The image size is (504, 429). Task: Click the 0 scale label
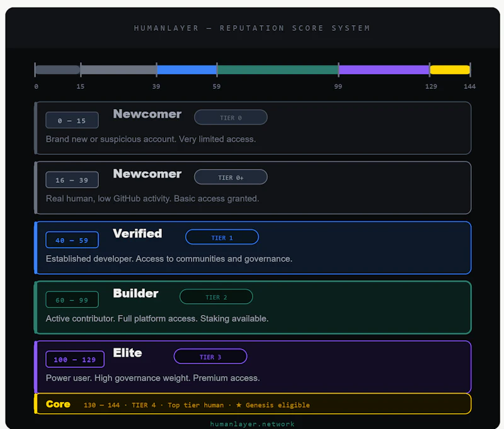pyautogui.click(x=37, y=86)
